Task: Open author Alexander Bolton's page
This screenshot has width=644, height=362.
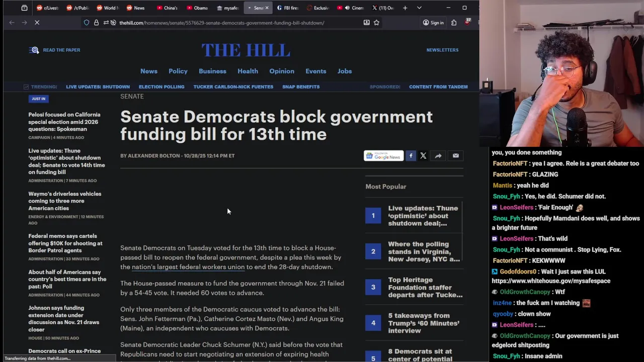Action: 153,156
